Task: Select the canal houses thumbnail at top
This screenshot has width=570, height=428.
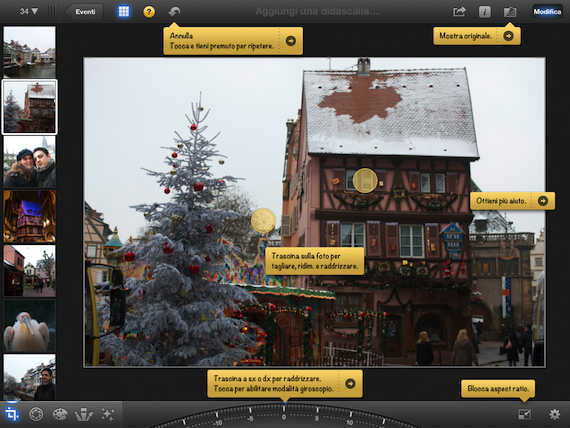Action: click(x=29, y=52)
